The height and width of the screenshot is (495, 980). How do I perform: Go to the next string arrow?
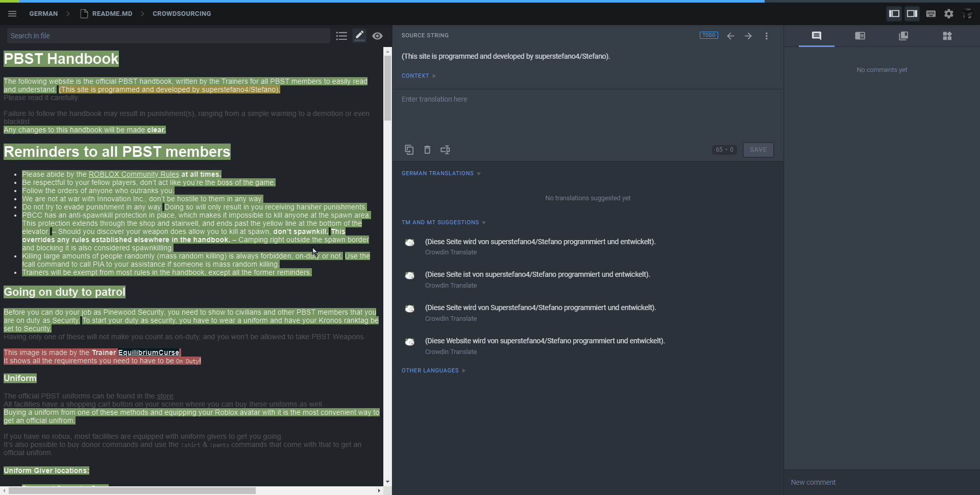(748, 36)
